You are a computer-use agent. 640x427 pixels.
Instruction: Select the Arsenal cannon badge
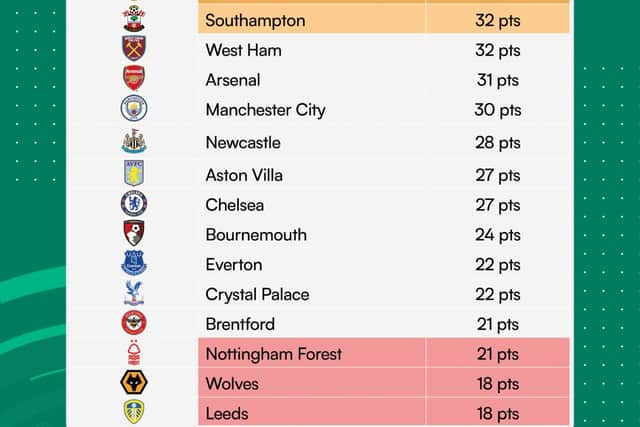pos(134,78)
